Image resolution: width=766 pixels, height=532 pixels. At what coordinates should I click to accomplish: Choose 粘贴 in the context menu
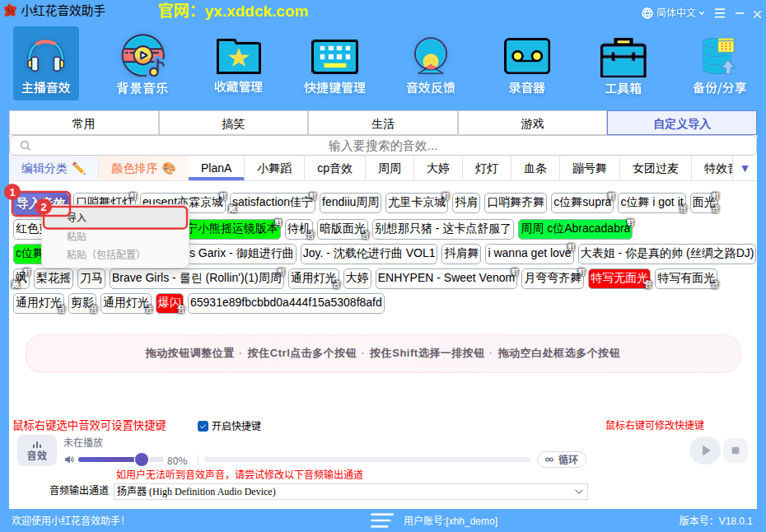(115, 236)
